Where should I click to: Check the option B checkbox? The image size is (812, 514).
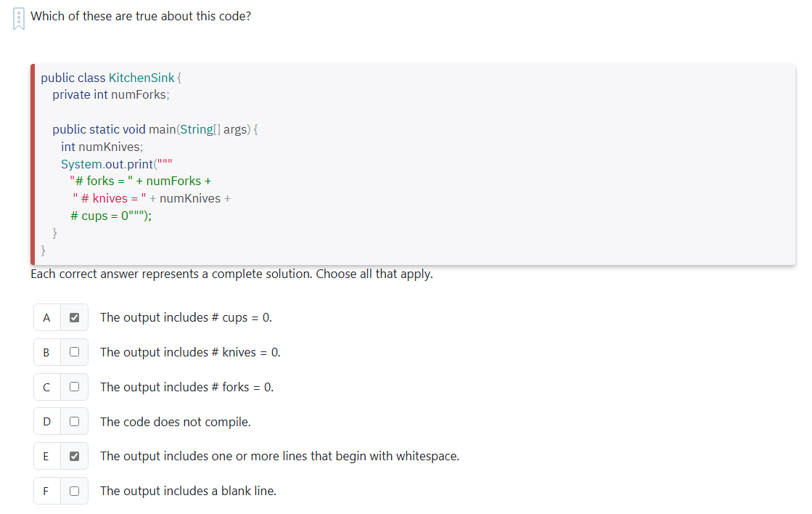point(73,352)
